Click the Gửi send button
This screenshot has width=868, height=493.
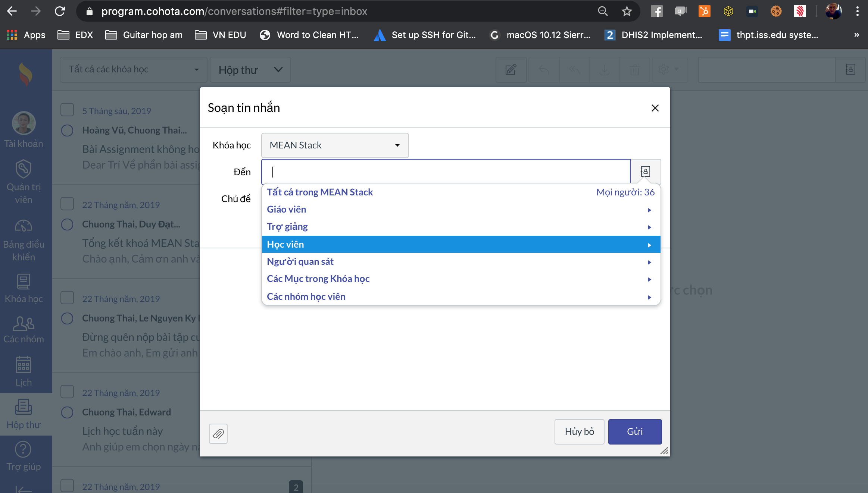point(635,432)
